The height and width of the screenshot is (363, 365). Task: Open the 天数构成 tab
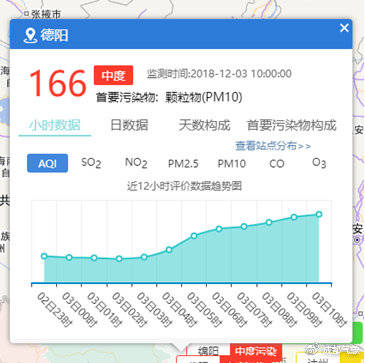(204, 126)
